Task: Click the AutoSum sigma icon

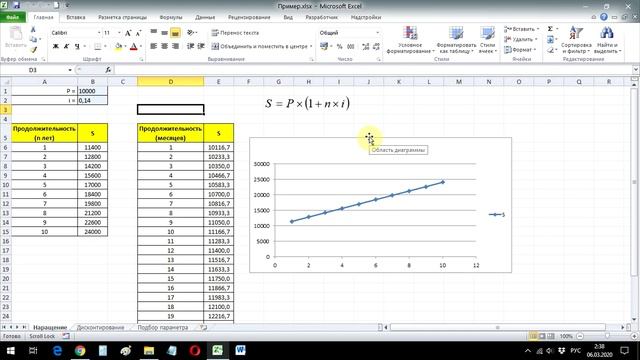Action: (x=550, y=29)
